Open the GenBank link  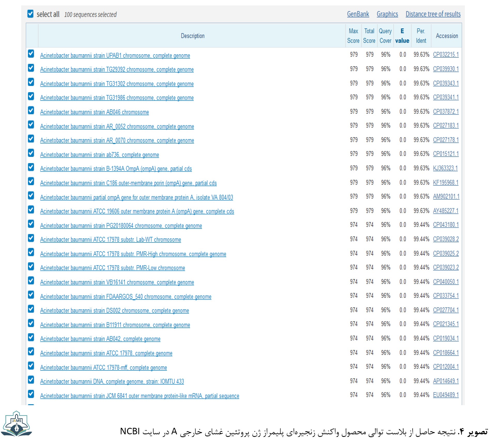358,14
